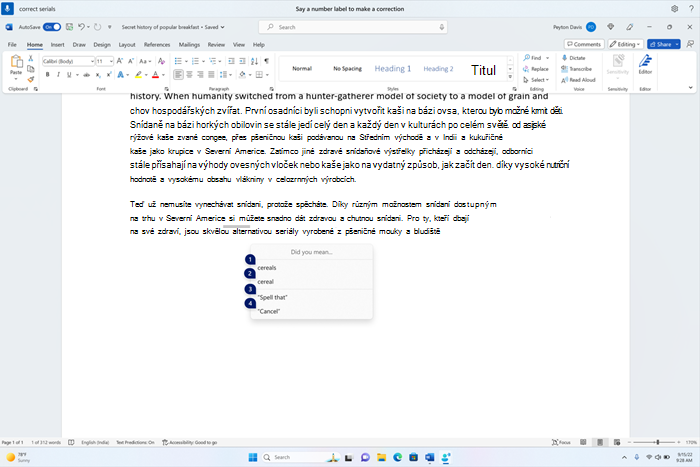700x467 pixels.
Task: Click the Sort A-Z icon
Action: coord(254,61)
